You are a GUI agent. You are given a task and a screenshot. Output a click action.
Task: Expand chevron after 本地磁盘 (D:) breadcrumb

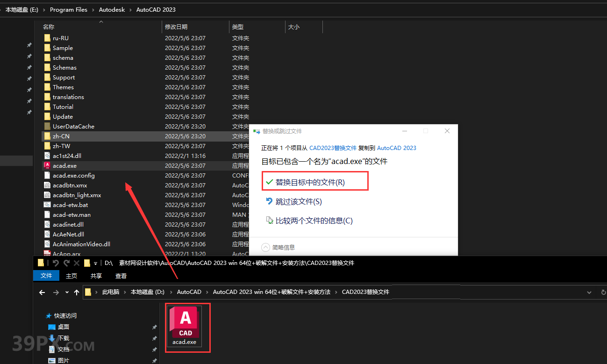coord(171,292)
